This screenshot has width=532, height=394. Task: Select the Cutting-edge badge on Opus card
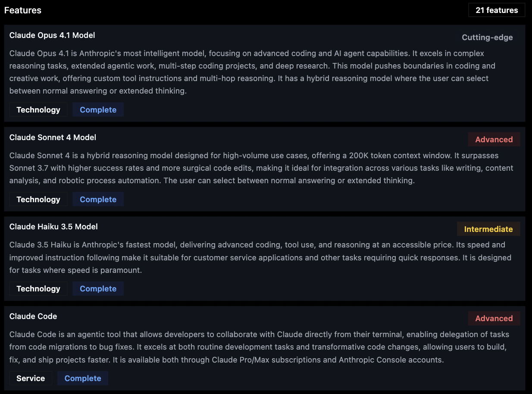487,38
